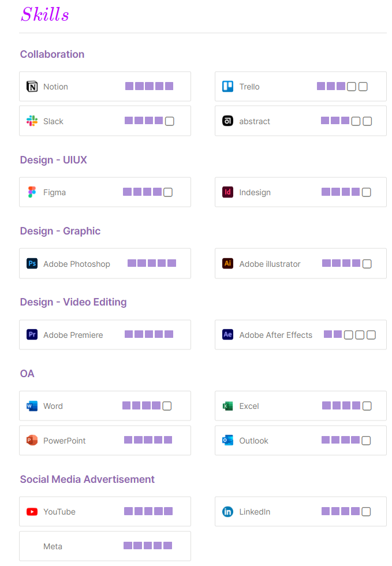Viewport: 392px width, 566px height.
Task: Select the Excel label text
Action: (x=249, y=406)
